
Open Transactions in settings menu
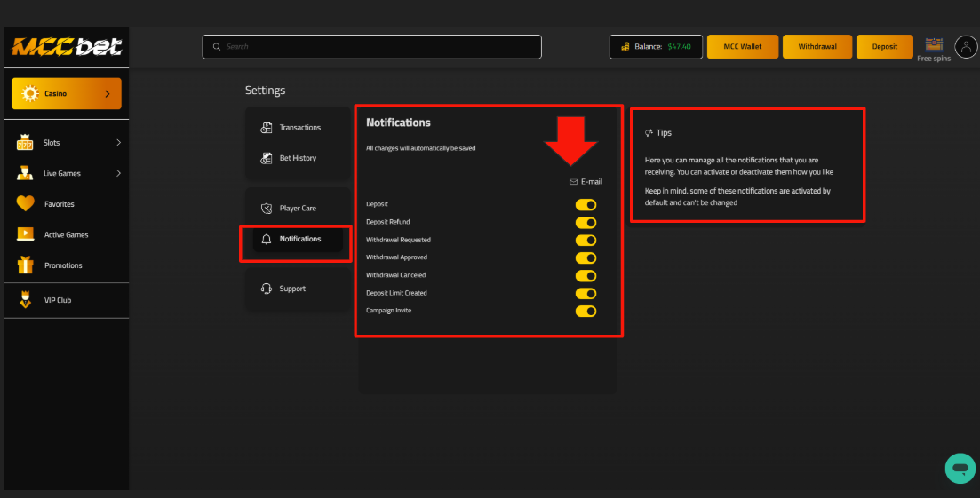click(x=299, y=128)
